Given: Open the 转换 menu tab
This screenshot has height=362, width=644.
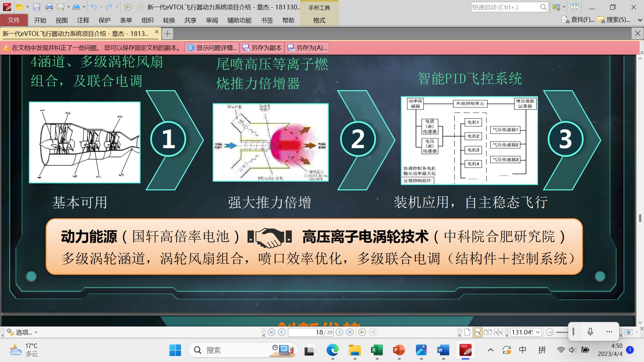Looking at the screenshot, I should pos(169,20).
